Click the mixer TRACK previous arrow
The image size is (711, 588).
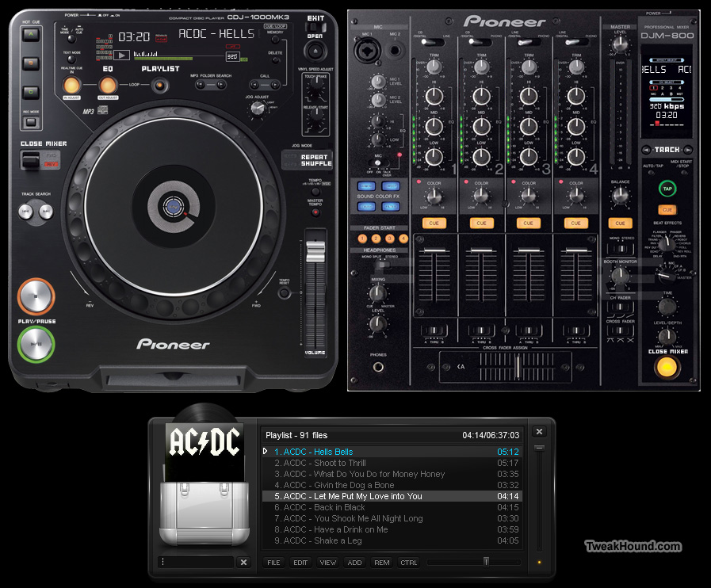[647, 150]
